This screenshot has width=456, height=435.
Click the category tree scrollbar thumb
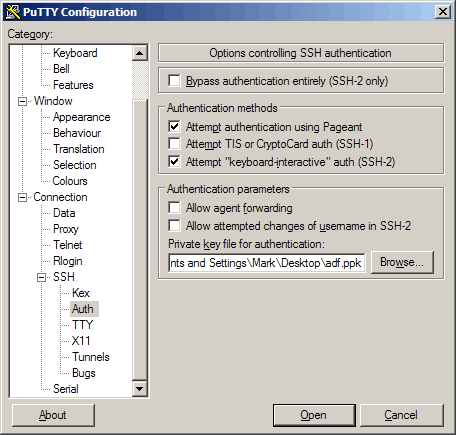point(140,239)
